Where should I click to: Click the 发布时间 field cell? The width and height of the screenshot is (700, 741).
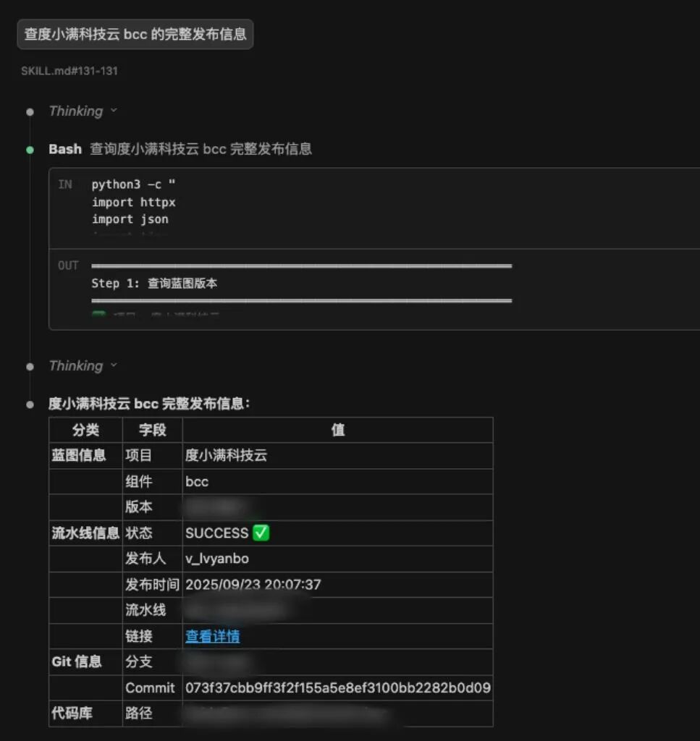click(x=152, y=585)
